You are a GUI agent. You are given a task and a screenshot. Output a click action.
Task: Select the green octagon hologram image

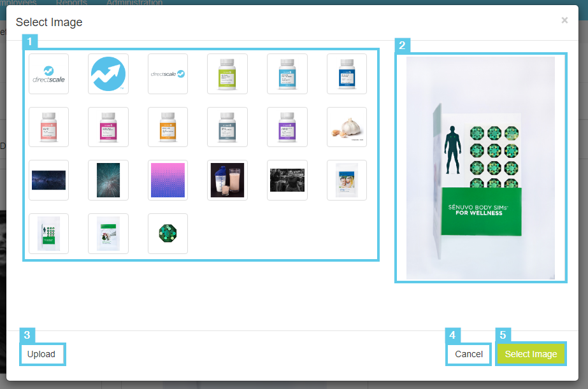tap(168, 234)
